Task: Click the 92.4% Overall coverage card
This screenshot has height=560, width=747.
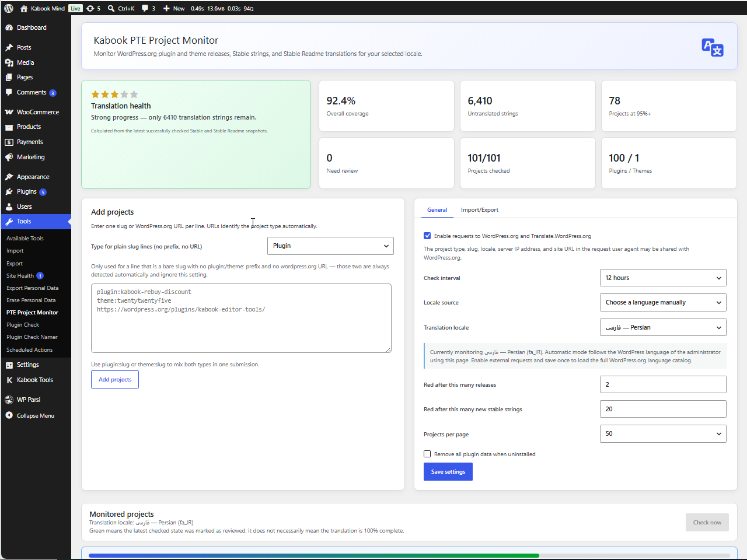Action: pos(386,106)
